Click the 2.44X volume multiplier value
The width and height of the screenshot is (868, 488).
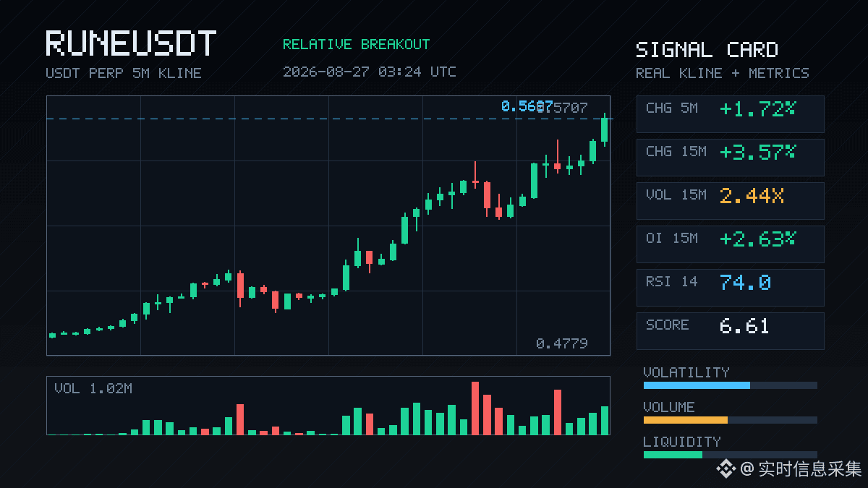pos(752,196)
